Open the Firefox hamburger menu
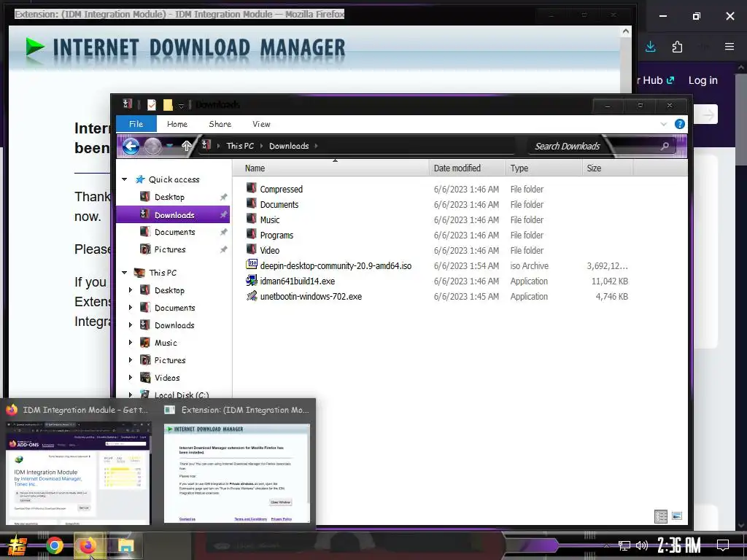 (x=729, y=47)
